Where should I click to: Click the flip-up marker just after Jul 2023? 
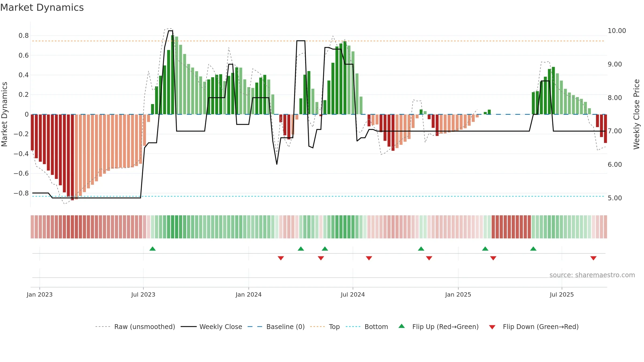click(152, 249)
